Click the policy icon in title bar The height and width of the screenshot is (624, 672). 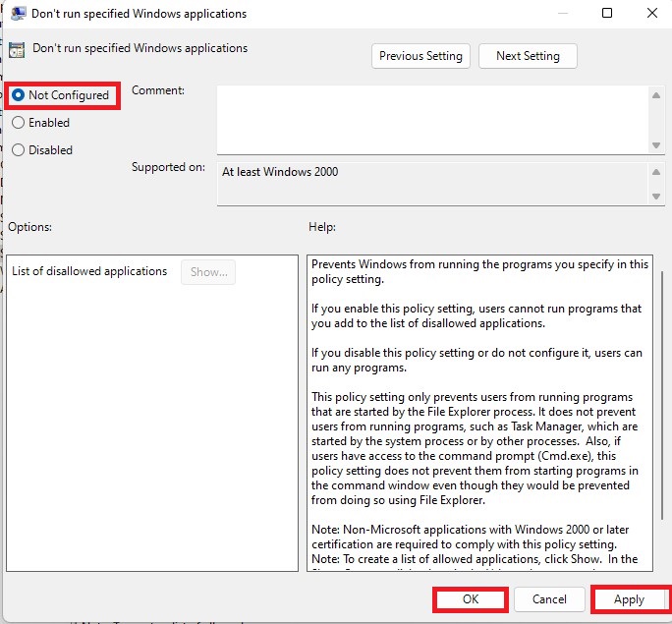point(18,14)
